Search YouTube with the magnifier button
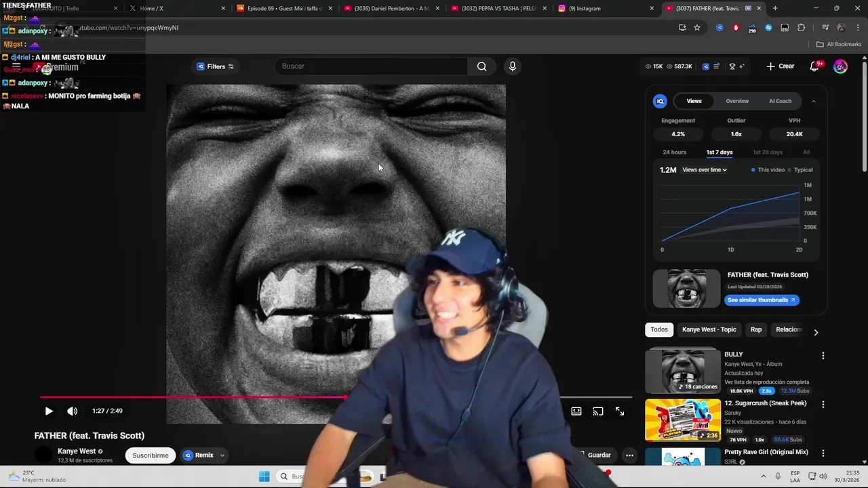The image size is (868, 488). coord(481,66)
